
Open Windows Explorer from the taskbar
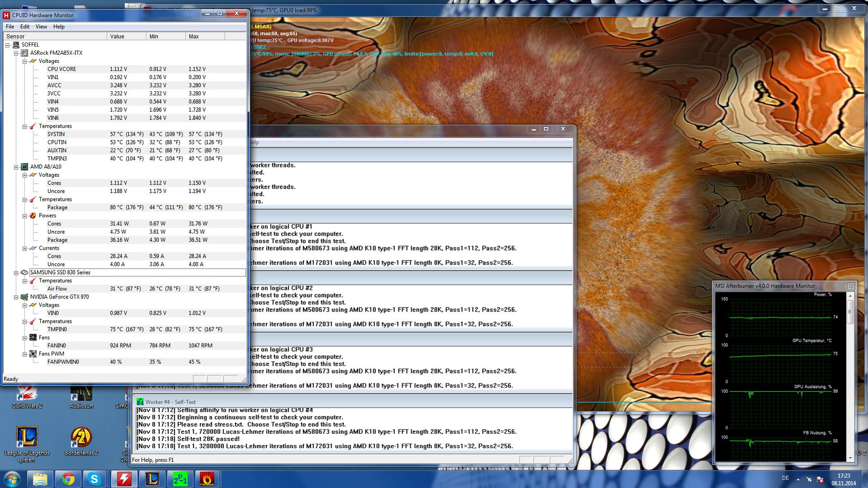tap(40, 479)
